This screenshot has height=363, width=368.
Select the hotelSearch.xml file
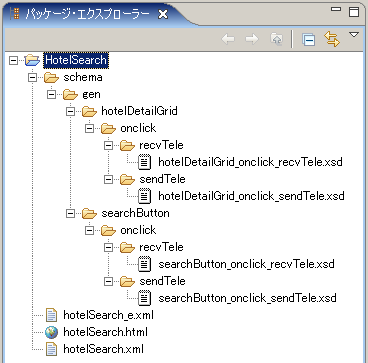click(x=104, y=349)
